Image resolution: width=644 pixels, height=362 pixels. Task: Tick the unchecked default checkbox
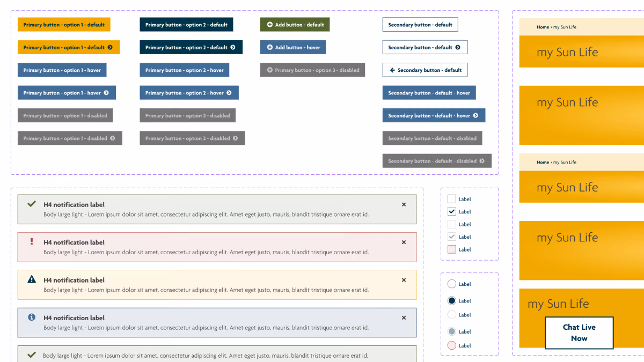click(x=452, y=199)
